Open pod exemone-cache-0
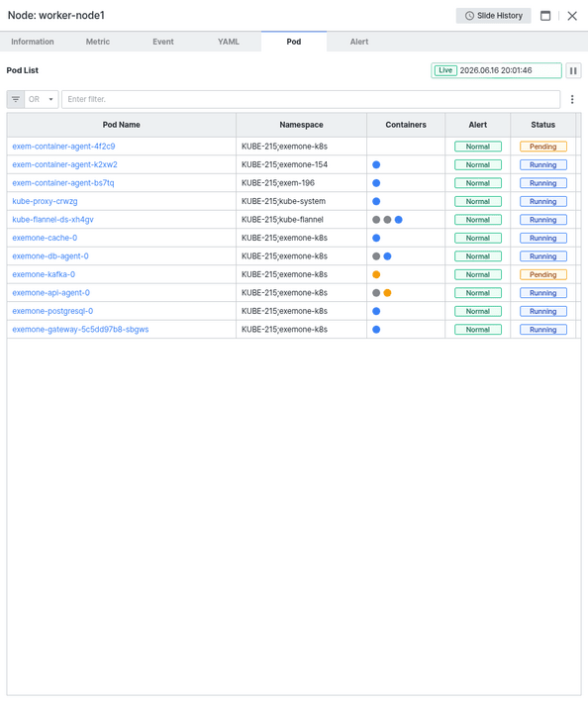 (x=45, y=238)
